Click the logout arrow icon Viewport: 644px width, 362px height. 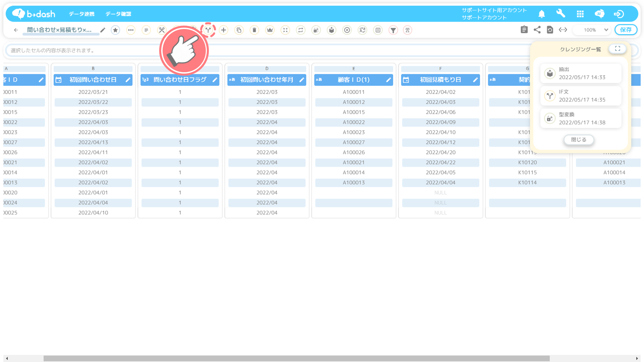pos(619,14)
